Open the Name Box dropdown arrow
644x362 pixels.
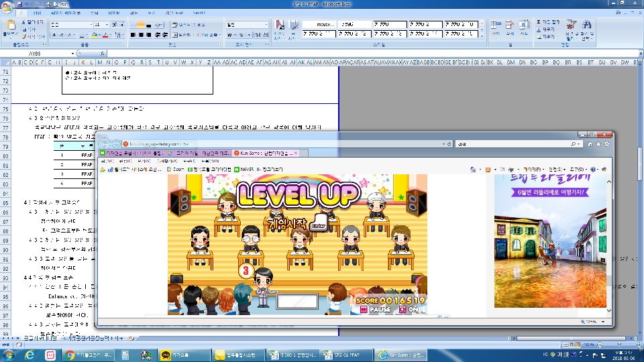pyautogui.click(x=72, y=54)
